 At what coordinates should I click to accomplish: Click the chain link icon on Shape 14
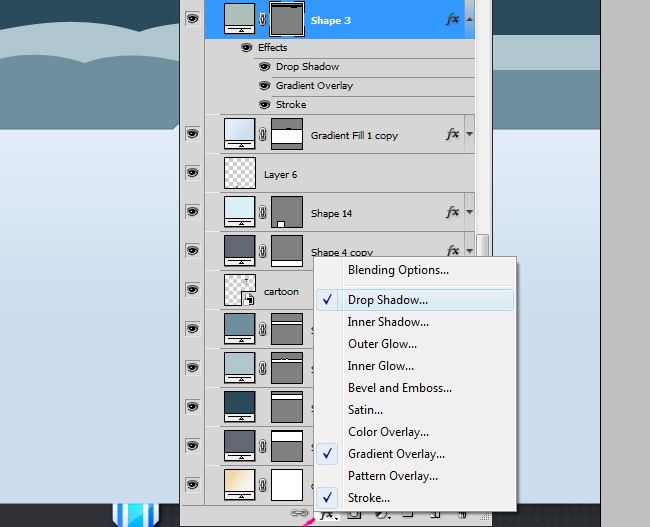[x=262, y=213]
